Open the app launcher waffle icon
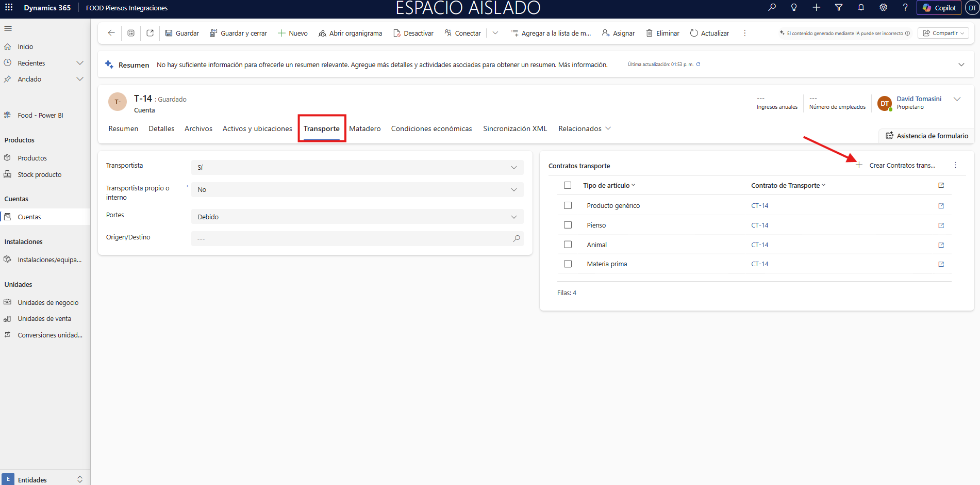 pos(9,8)
